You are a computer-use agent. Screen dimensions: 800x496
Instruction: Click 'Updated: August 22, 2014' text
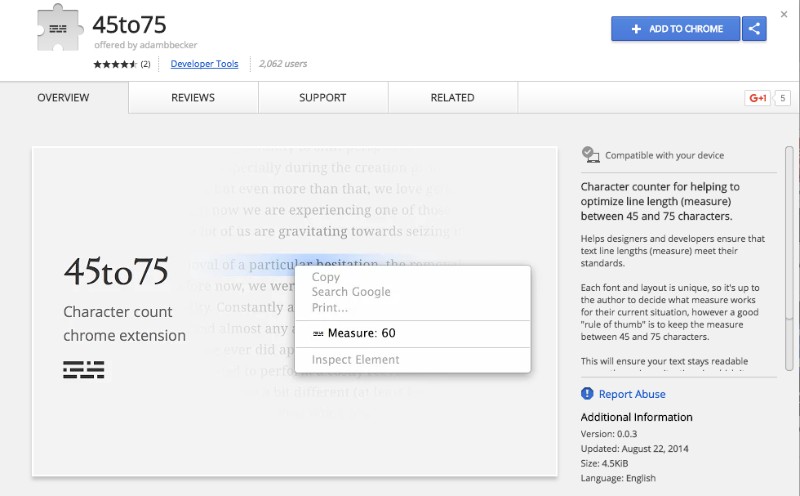[634, 449]
